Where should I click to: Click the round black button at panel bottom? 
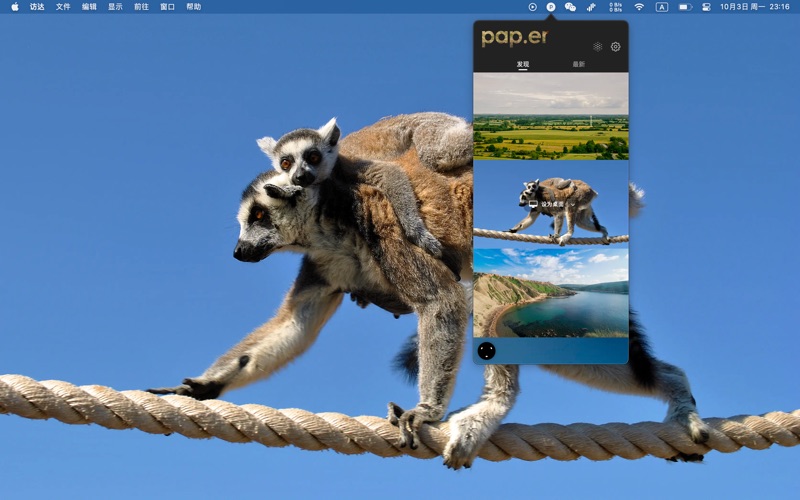(x=486, y=350)
